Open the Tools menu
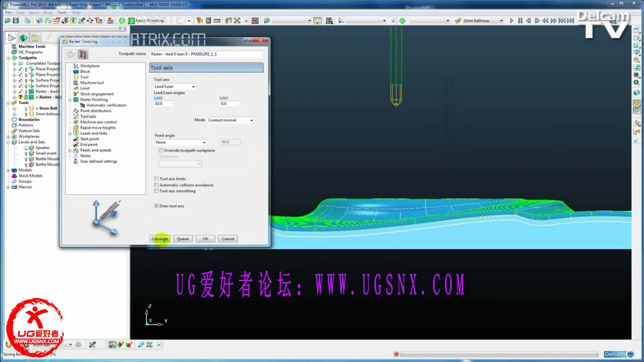The height and width of the screenshot is (362, 644). [62, 12]
